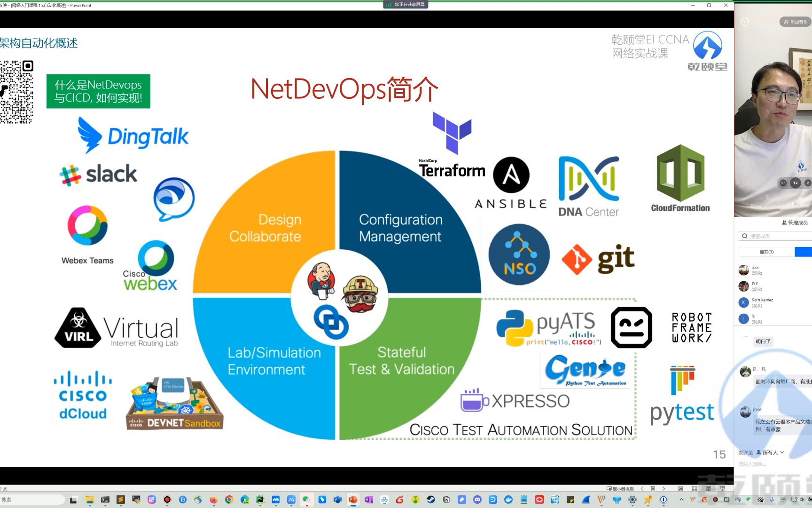Open Google Chrome from the taskbar
The width and height of the screenshot is (812, 508).
pyautogui.click(x=229, y=500)
